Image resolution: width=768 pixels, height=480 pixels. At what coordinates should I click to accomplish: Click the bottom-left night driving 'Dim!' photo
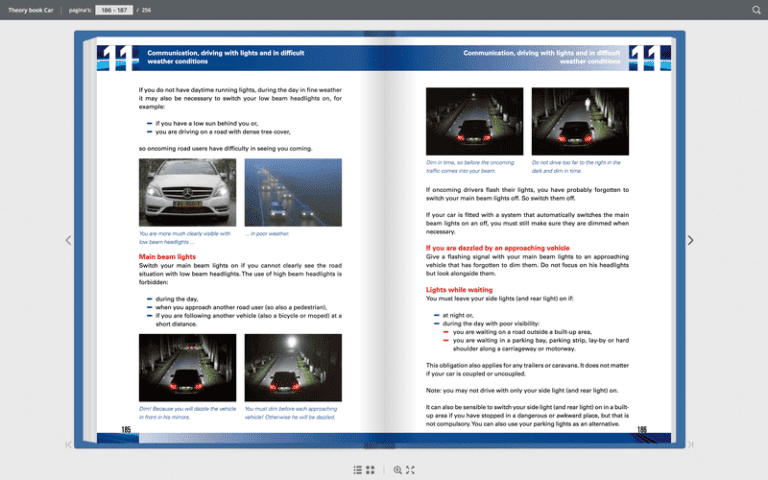pyautogui.click(x=186, y=367)
